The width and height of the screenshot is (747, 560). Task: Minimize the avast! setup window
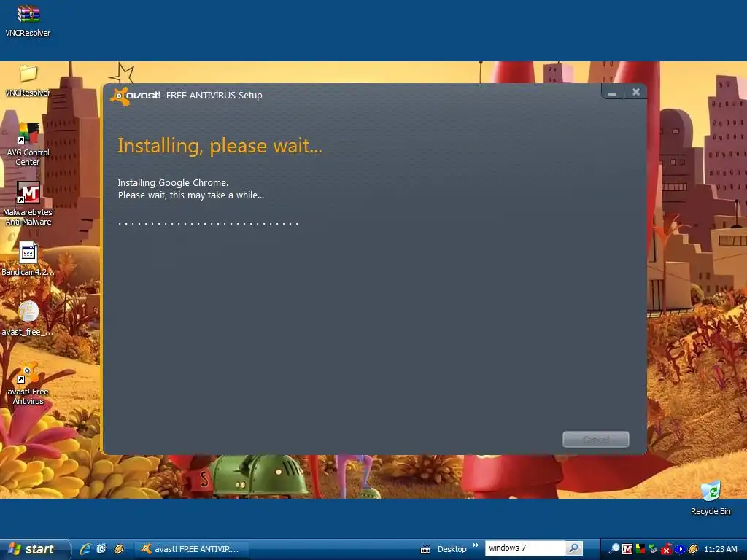(x=613, y=93)
